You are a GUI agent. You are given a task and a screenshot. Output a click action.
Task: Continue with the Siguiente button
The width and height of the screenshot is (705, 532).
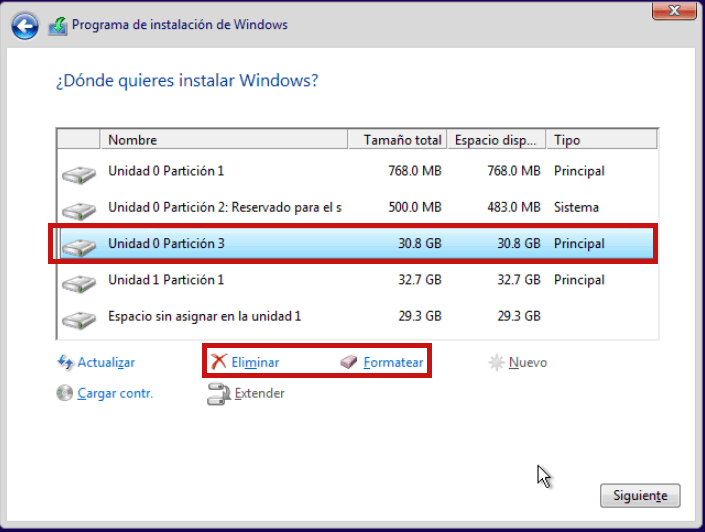pyautogui.click(x=640, y=496)
